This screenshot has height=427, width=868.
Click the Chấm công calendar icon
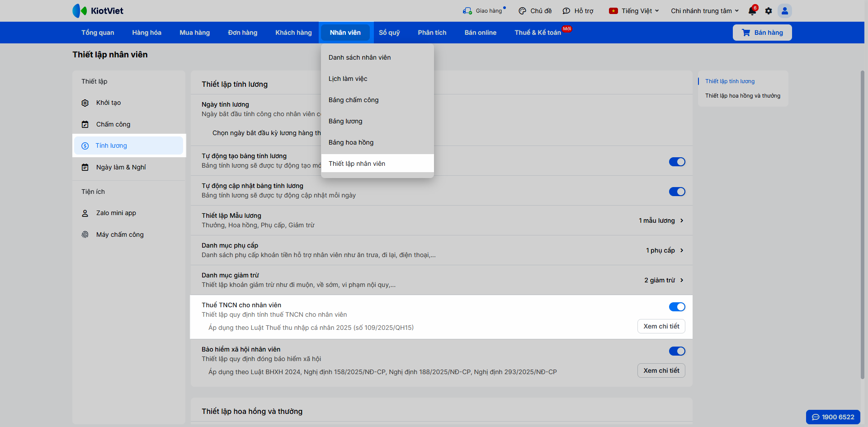[85, 124]
